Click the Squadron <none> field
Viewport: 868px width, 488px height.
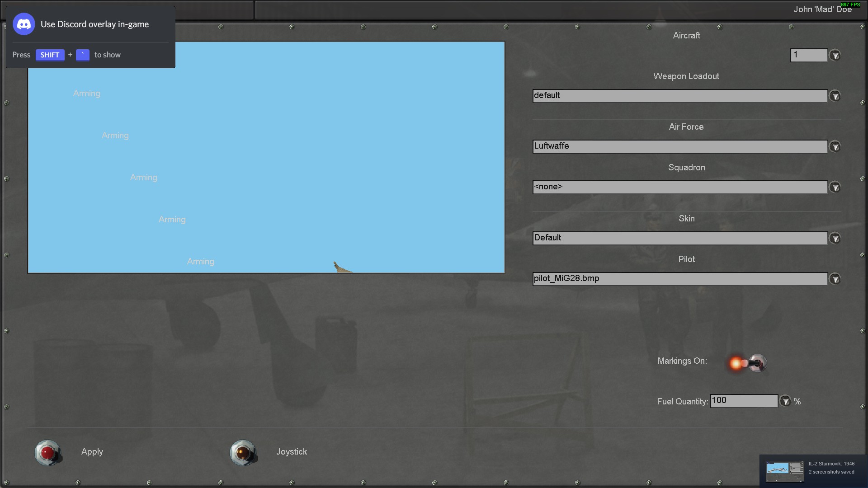679,187
